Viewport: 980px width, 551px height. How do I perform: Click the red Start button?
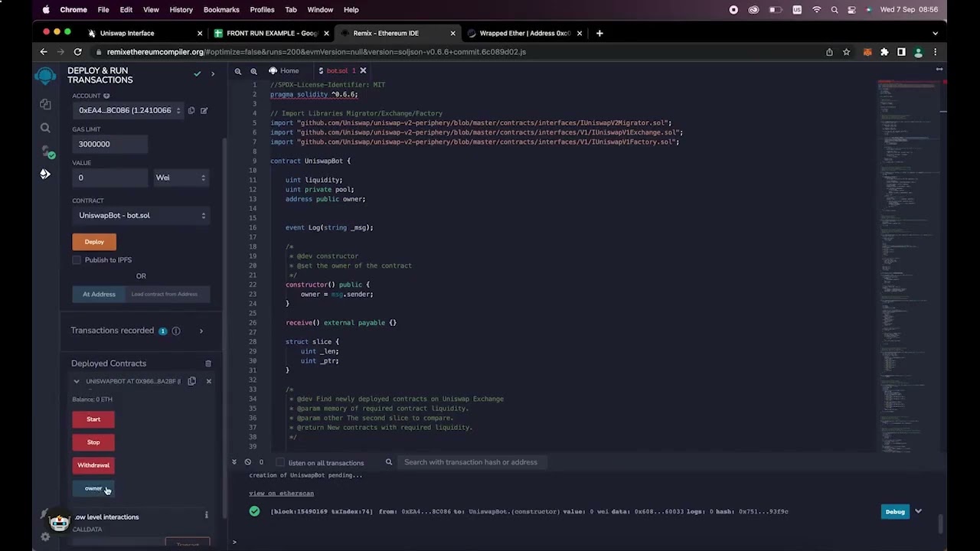(93, 419)
